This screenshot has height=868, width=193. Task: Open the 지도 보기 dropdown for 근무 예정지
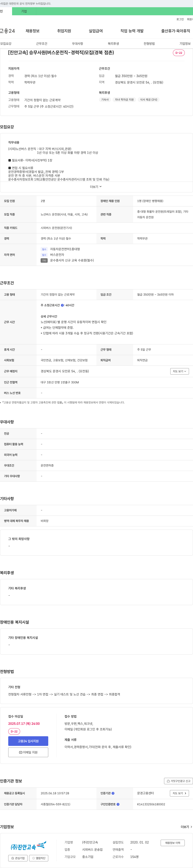[180, 371]
